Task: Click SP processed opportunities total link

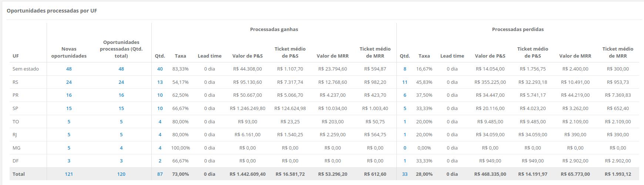Action: (121, 109)
